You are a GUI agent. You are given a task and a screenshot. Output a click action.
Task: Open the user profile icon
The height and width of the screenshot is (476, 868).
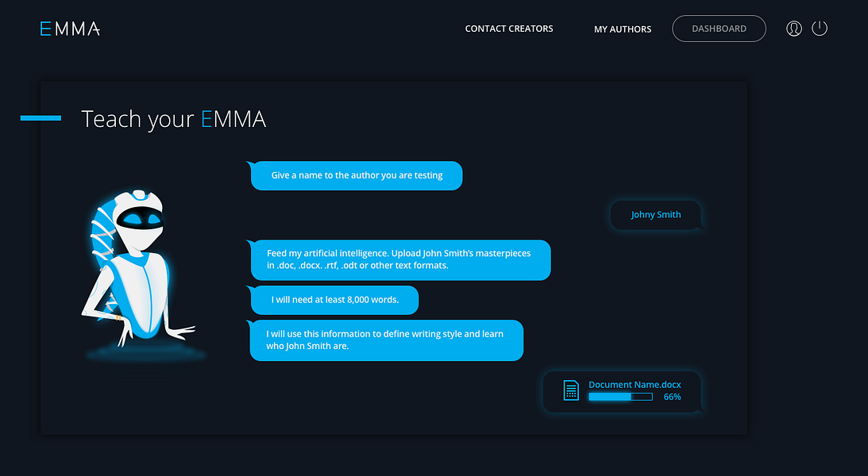click(x=794, y=29)
